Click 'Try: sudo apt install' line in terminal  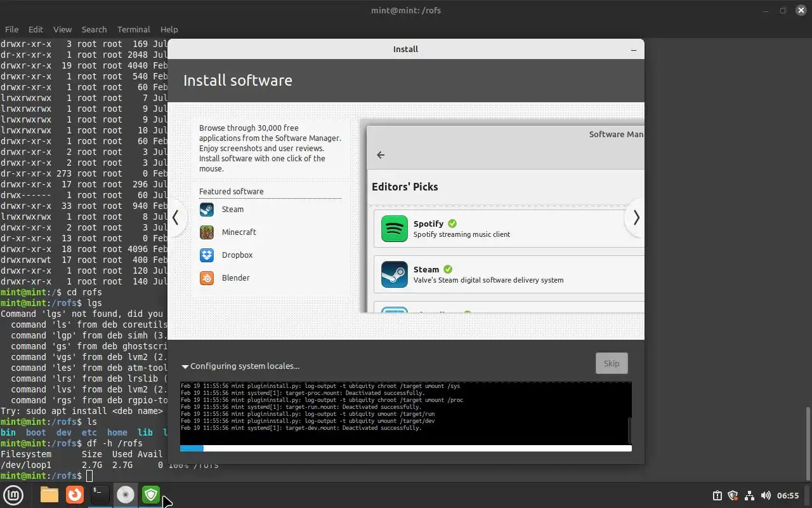point(82,411)
